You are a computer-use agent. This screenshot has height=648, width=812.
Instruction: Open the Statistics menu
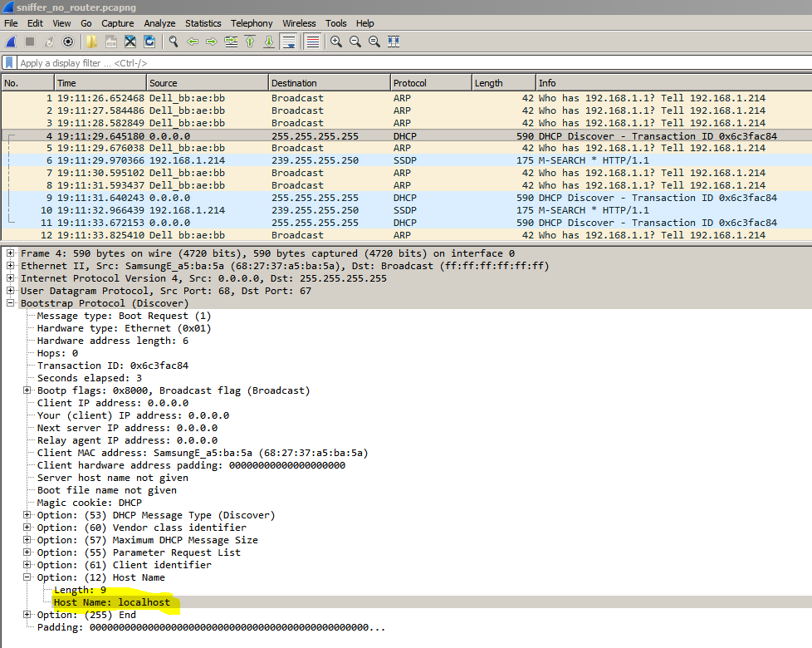(203, 23)
